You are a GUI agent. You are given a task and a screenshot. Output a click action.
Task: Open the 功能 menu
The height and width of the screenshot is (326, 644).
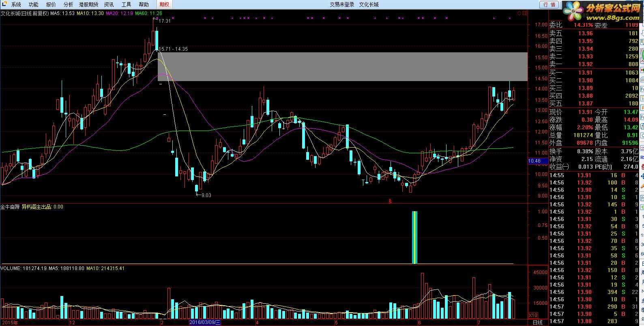pos(33,4)
